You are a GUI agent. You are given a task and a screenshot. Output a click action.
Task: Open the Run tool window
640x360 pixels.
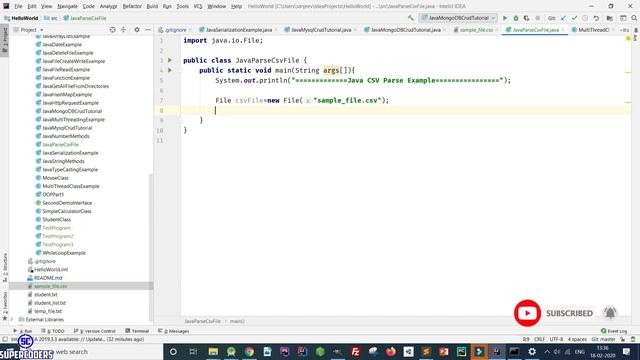[x=23, y=331]
